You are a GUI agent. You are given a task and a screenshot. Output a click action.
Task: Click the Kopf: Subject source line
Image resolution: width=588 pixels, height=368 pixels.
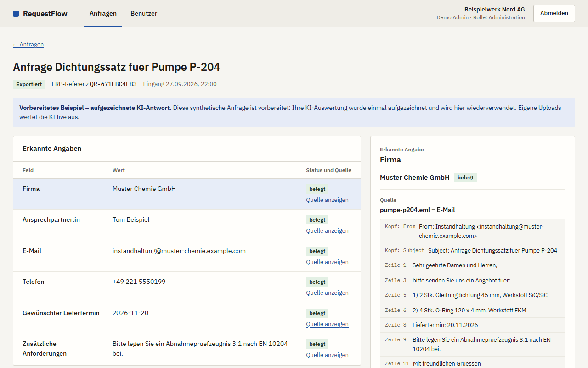click(x=473, y=251)
